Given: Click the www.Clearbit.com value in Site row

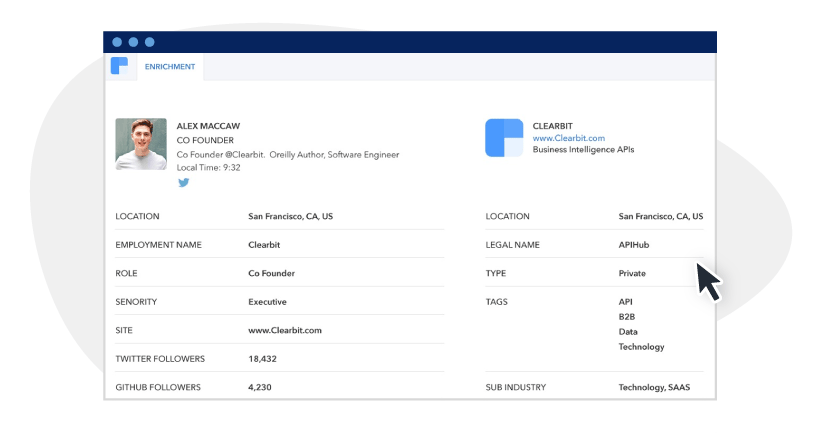Looking at the screenshot, I should [x=285, y=330].
